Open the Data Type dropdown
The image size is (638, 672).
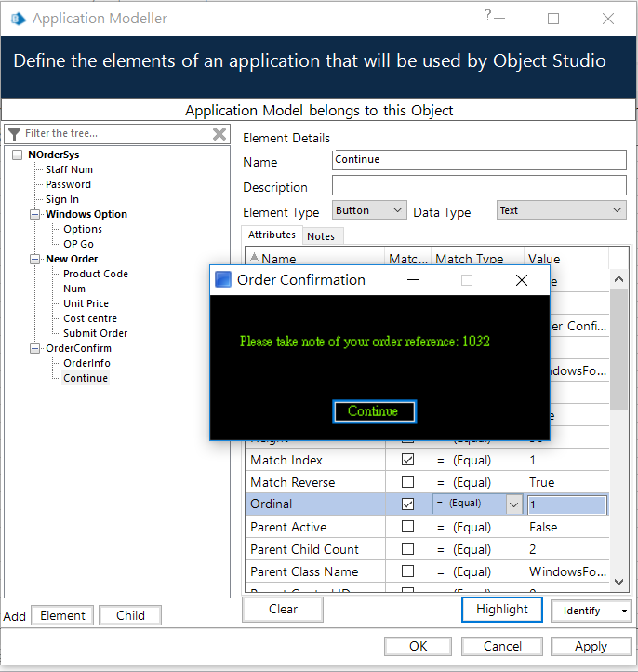pyautogui.click(x=562, y=210)
